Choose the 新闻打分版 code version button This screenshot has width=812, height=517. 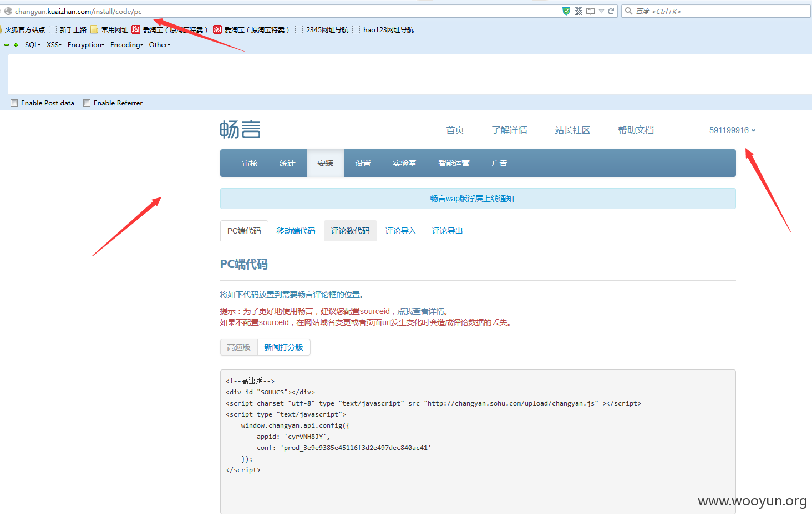284,347
